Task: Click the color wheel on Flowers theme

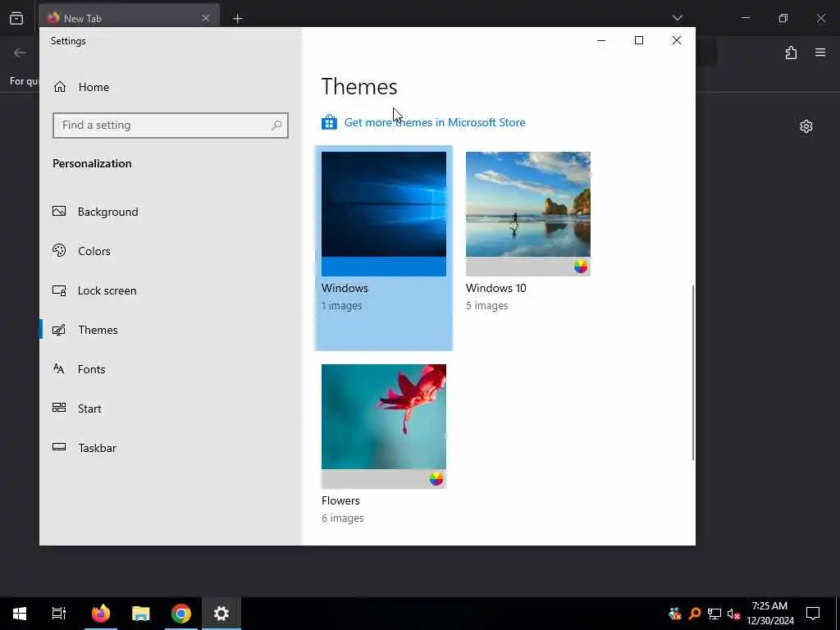Action: pyautogui.click(x=436, y=479)
